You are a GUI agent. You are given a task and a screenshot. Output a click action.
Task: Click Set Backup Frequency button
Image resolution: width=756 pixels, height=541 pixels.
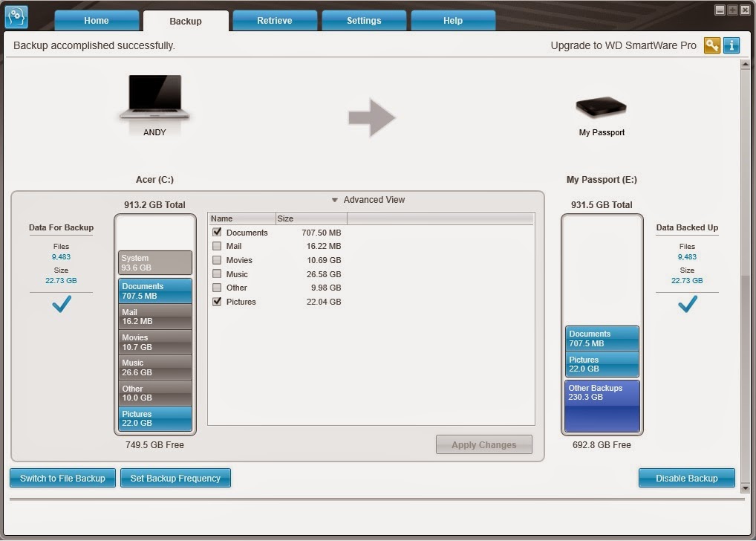tap(175, 478)
